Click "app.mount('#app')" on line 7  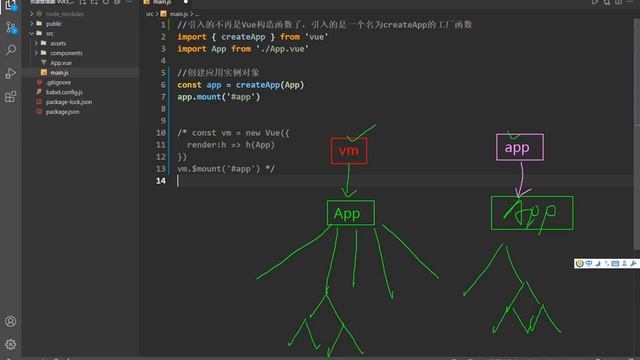[218, 97]
